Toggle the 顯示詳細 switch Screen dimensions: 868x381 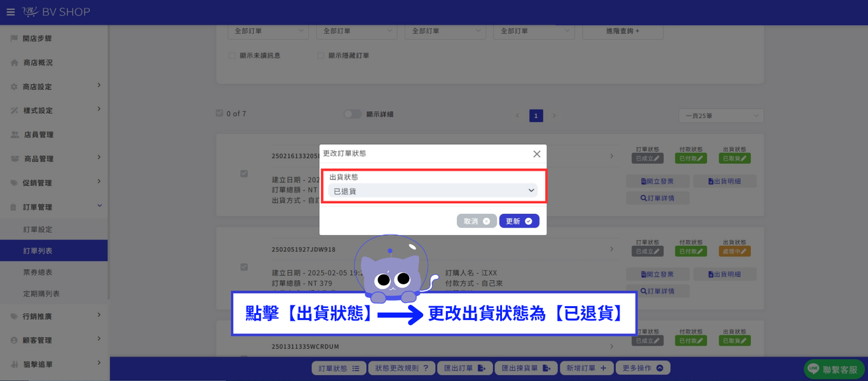[353, 114]
